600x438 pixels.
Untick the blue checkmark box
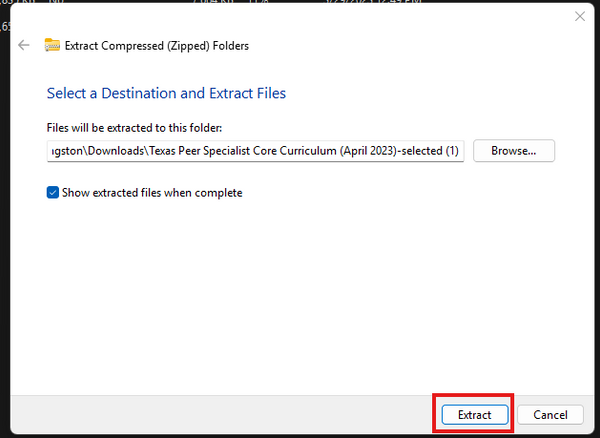[x=53, y=193]
